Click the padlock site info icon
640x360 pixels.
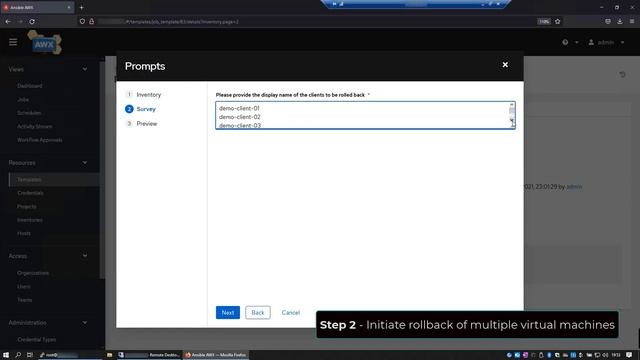(91, 22)
